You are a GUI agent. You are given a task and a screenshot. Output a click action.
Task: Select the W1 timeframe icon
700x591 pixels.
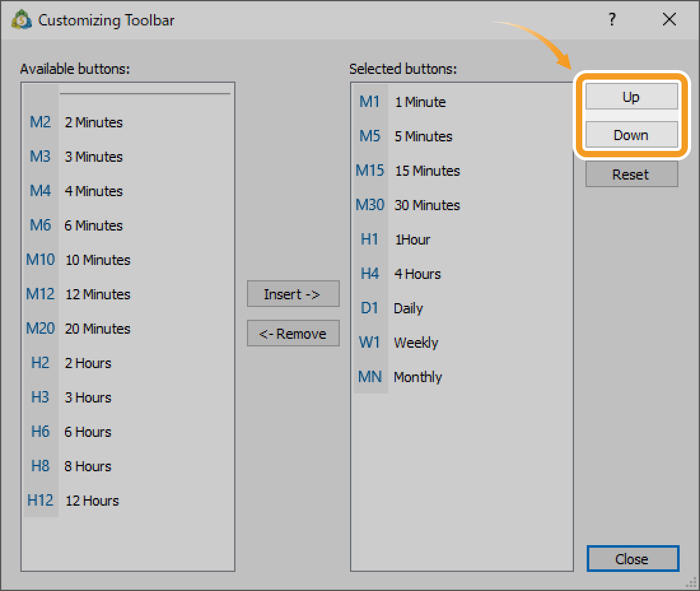(370, 343)
